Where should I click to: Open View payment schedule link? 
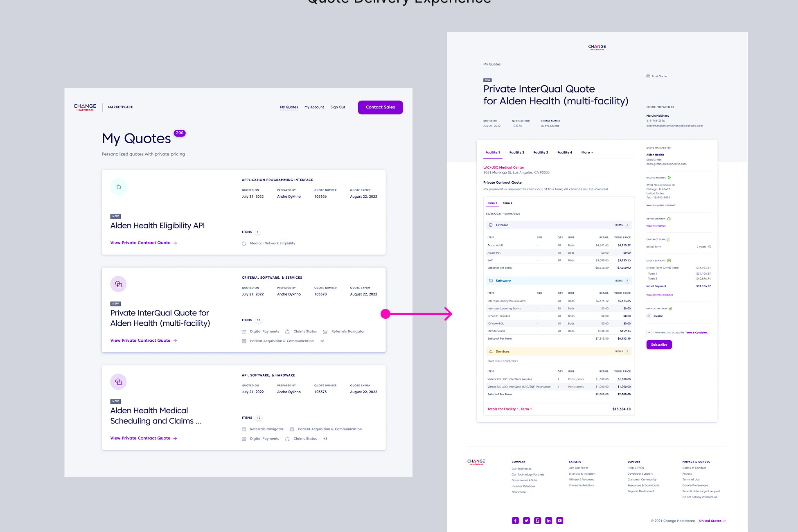tap(660, 295)
